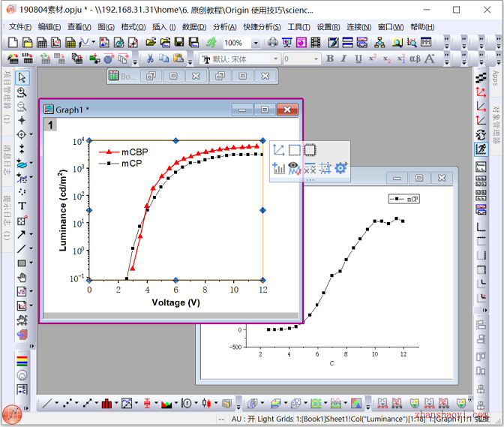Screen dimensions: 504x427
Task: Select the Pointer tool
Action: point(22,77)
